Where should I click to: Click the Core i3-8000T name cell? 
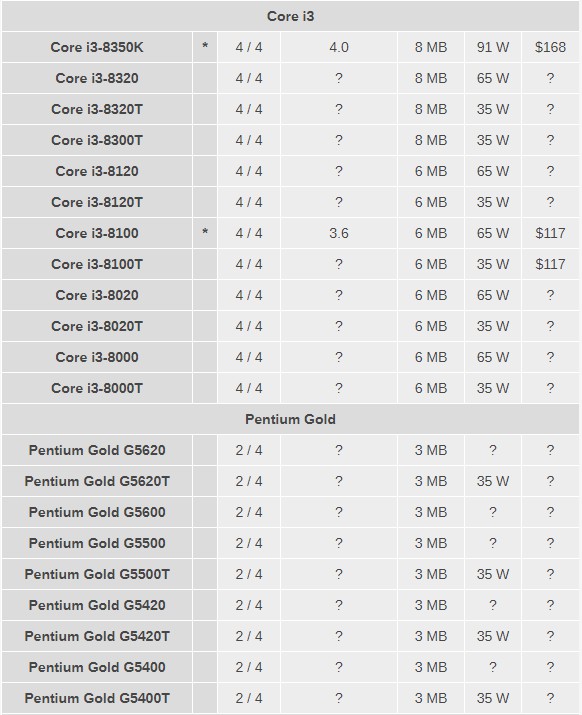coord(97,388)
